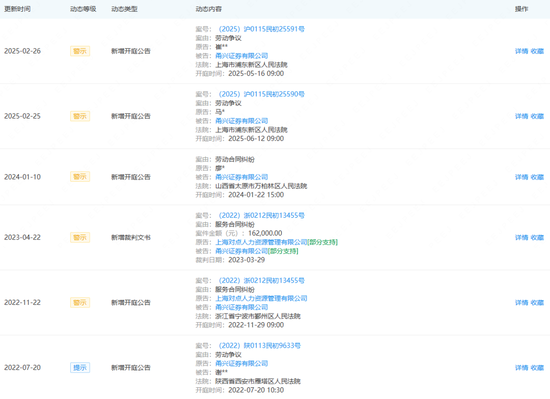The height and width of the screenshot is (399, 550).
Task: Click 收藏 for the 2025-02-25 entry
Action: point(537,116)
